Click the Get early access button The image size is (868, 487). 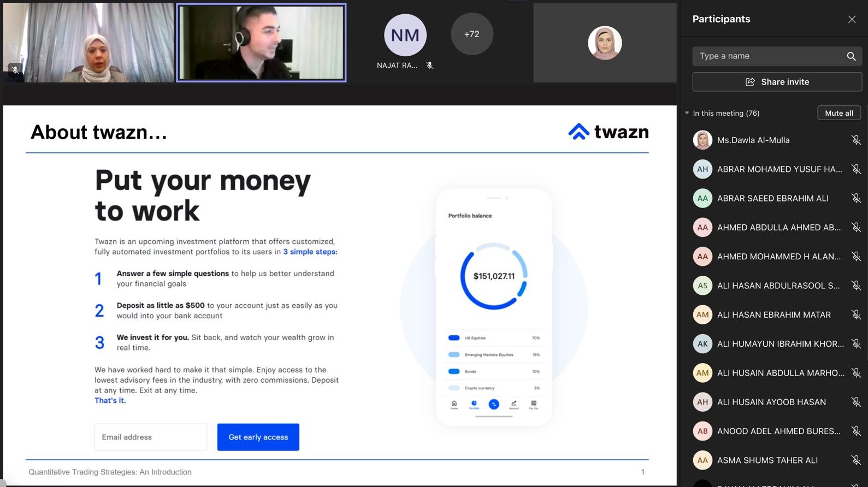(258, 437)
